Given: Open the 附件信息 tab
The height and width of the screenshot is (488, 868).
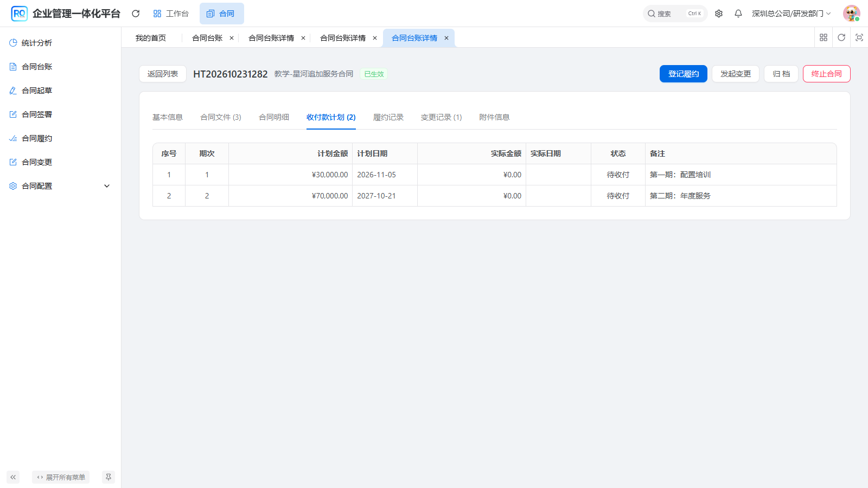Looking at the screenshot, I should pos(494,117).
